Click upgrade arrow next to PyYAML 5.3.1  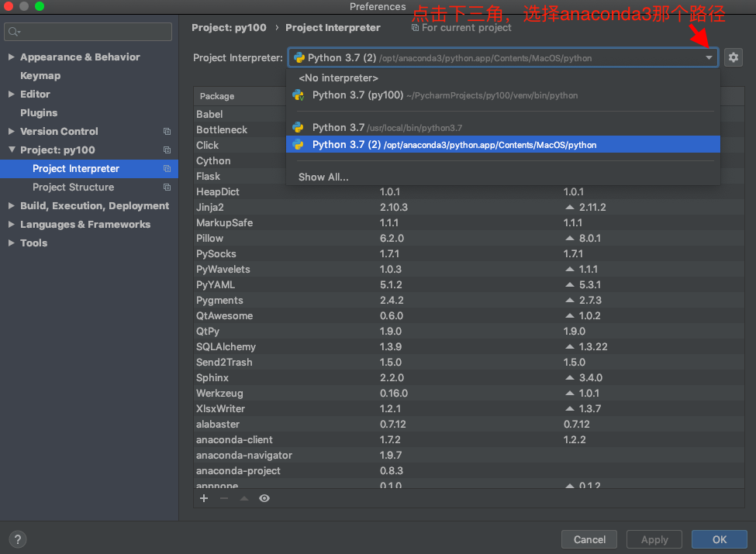[570, 284]
